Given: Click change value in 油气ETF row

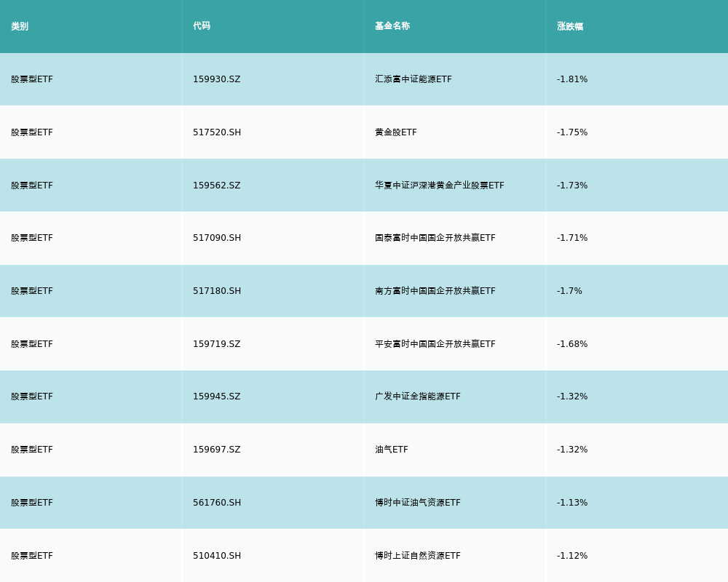Looking at the screenshot, I should tap(572, 450).
